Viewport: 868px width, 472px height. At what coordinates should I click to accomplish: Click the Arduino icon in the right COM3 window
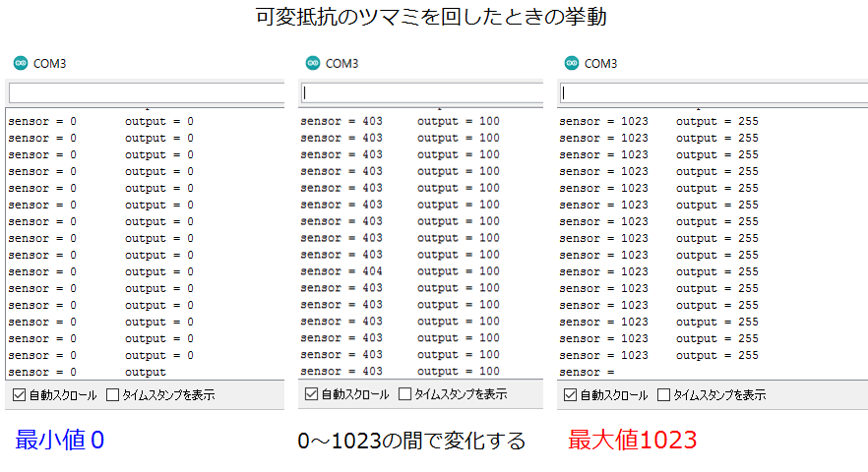pos(572,63)
